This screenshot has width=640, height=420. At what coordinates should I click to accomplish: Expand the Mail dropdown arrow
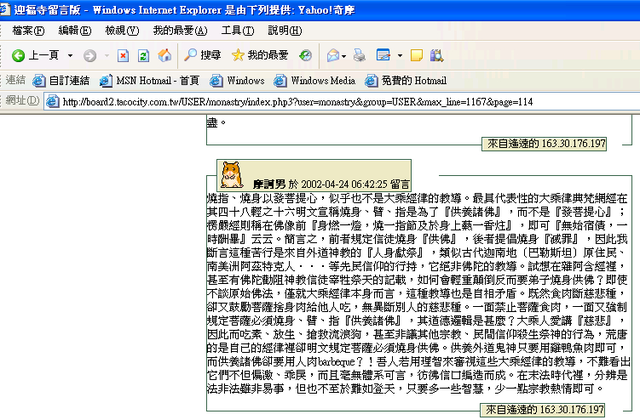[x=344, y=56]
